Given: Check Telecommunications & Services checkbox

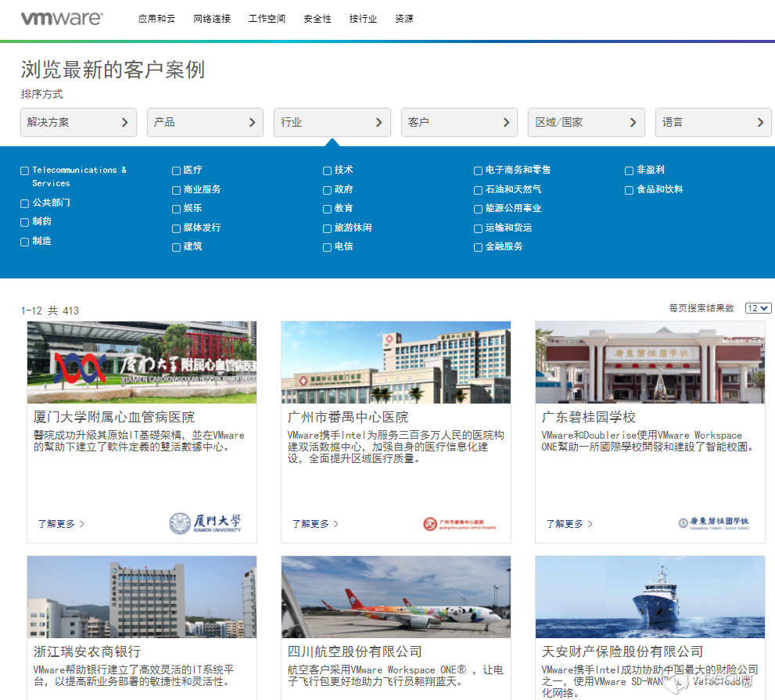Looking at the screenshot, I should click(24, 171).
